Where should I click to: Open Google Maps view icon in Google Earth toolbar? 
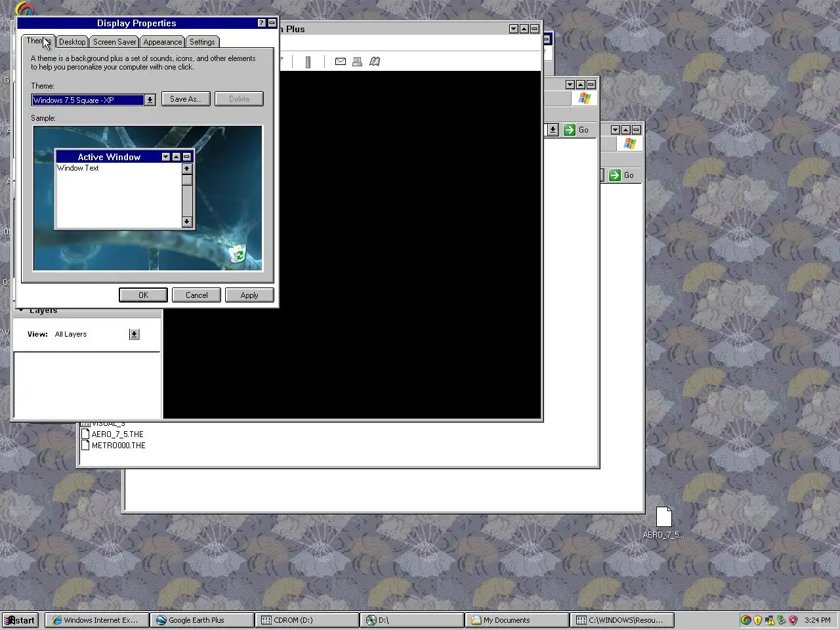point(375,62)
